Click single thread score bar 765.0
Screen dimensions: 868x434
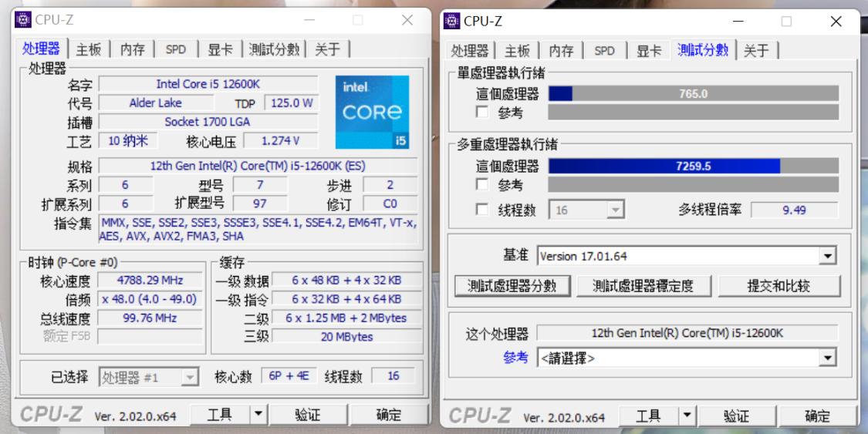[693, 93]
